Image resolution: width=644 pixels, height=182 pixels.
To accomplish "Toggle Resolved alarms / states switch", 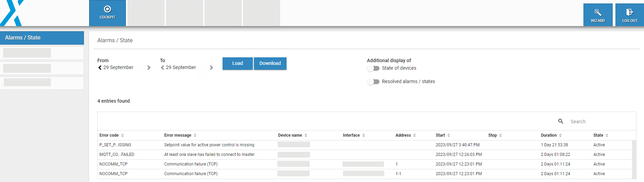I will pos(373,82).
